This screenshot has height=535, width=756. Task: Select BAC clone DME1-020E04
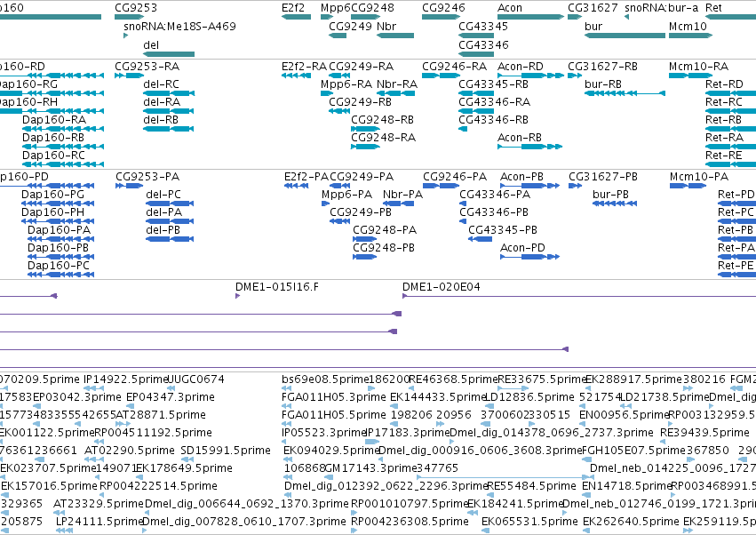coord(442,287)
